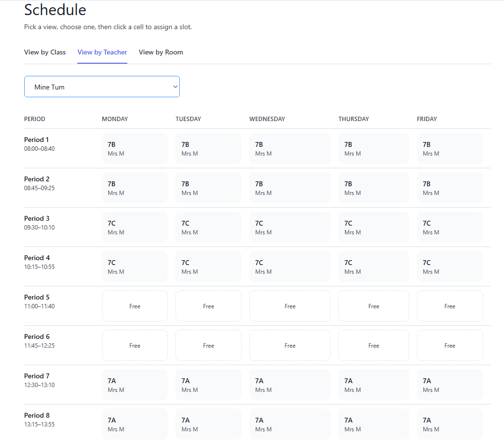This screenshot has height=443, width=504.
Task: Click the Period 5 row label
Action: (36, 297)
